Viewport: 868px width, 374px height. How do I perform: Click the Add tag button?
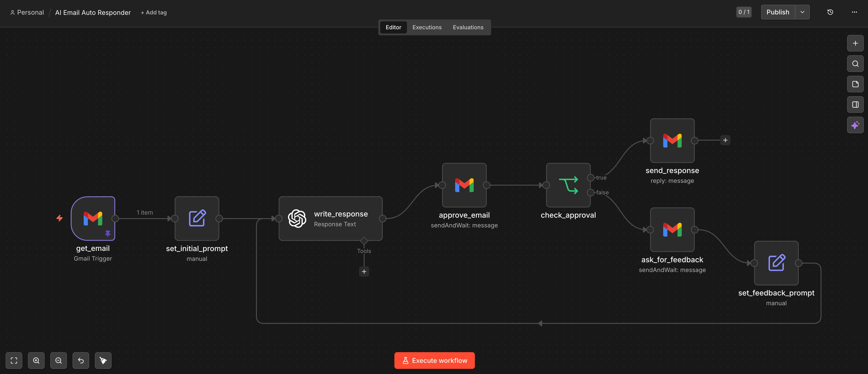[x=154, y=13]
